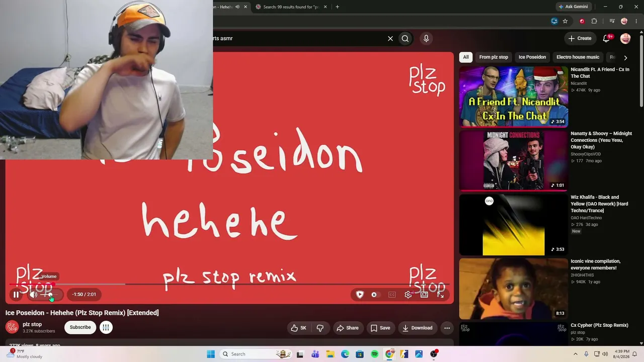This screenshot has width=644, height=362.
Task: Open YouTube account avatar menu
Action: [x=625, y=38]
